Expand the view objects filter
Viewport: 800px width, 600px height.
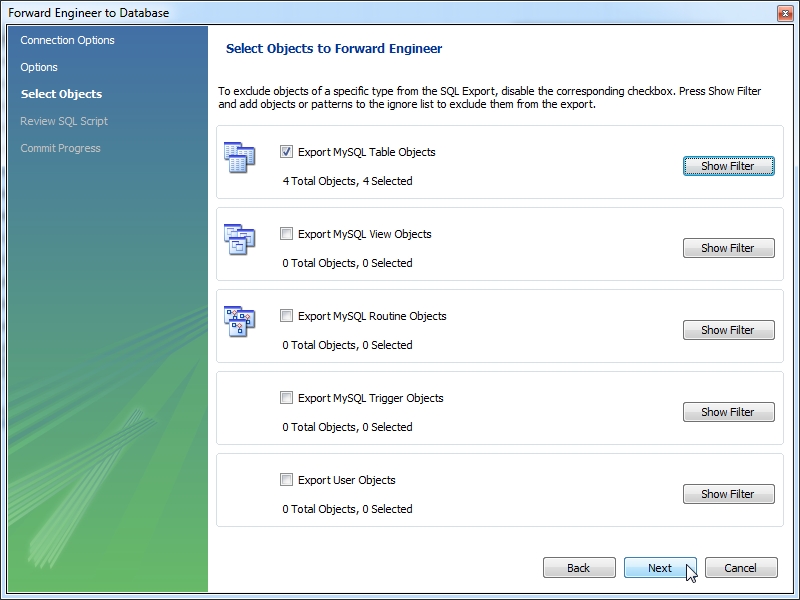point(729,248)
